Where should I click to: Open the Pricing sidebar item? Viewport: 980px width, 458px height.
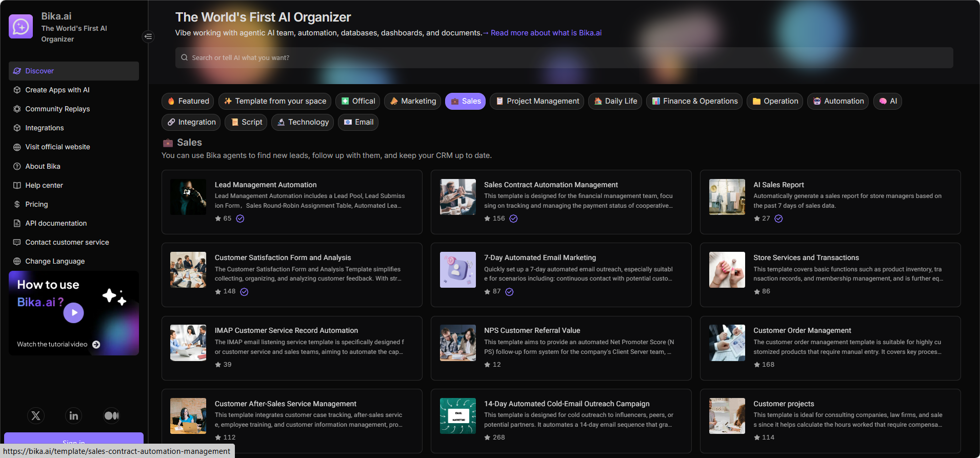(x=36, y=204)
